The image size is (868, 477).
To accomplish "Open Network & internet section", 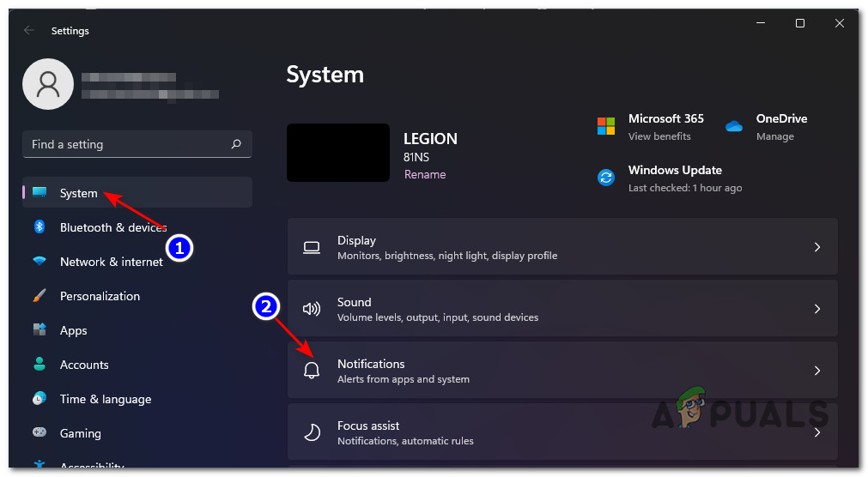I will pos(137,261).
